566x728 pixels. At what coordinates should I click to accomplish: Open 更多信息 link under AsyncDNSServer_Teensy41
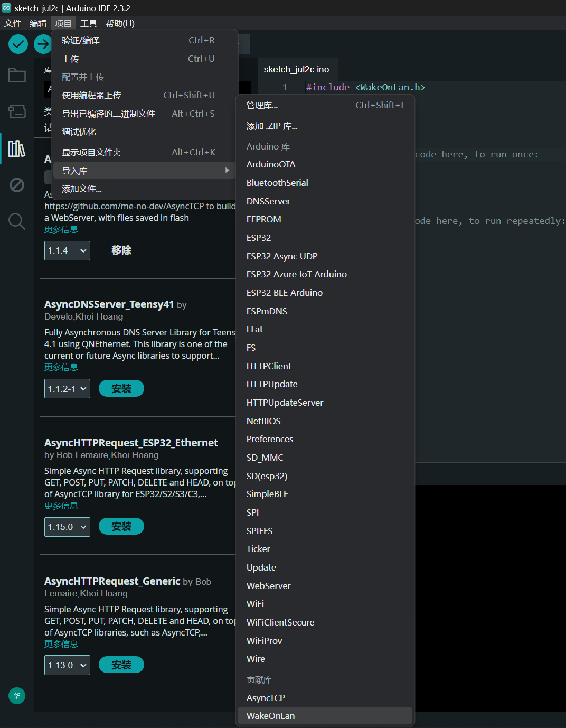click(61, 367)
